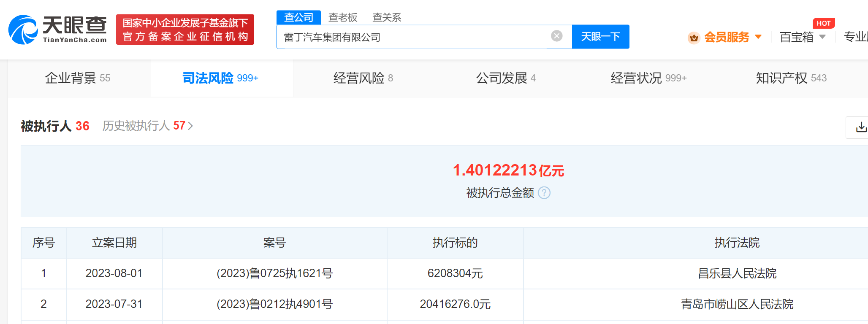Click the 序号 column header
The width and height of the screenshot is (868, 324).
[43, 243]
